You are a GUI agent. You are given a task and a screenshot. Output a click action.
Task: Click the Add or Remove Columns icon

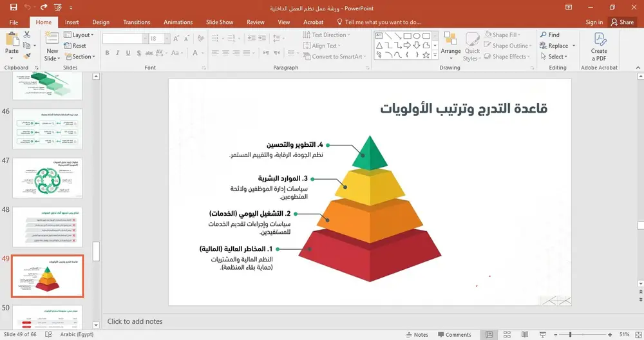tap(292, 53)
